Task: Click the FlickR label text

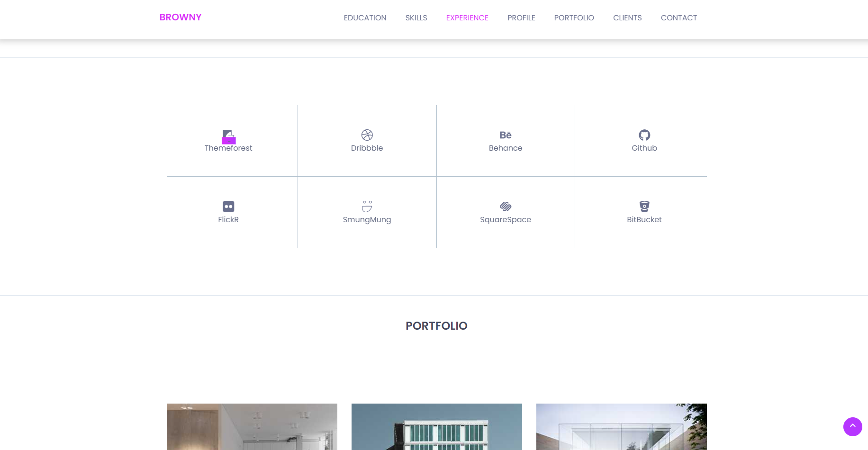Action: coord(228,220)
